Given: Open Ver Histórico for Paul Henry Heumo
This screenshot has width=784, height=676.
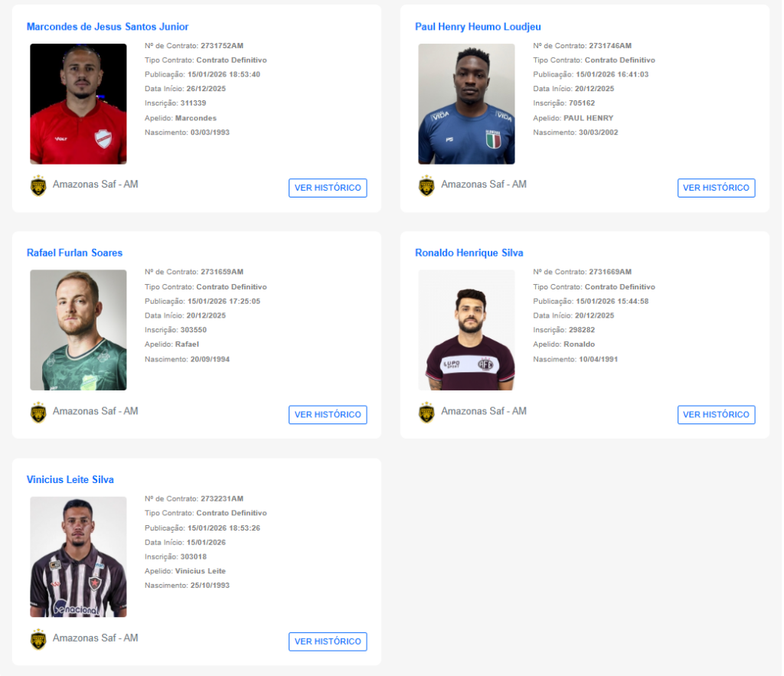Looking at the screenshot, I should pos(716,188).
